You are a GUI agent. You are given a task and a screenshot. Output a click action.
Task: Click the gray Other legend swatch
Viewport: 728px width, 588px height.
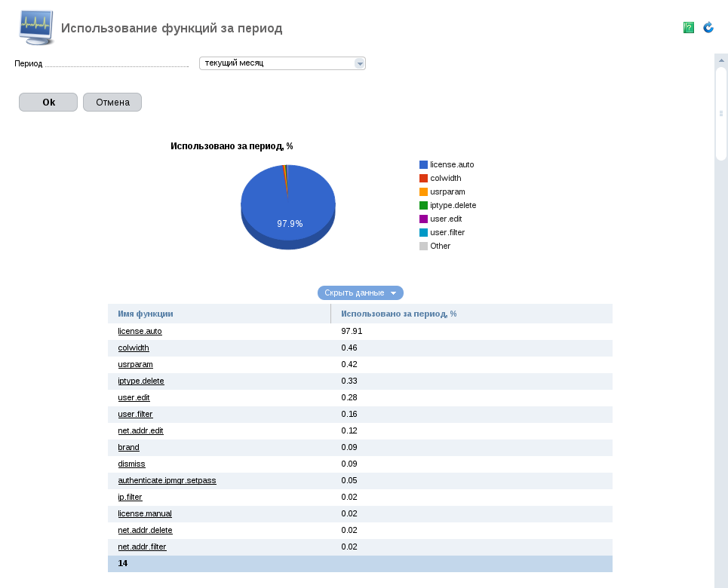[x=423, y=246]
